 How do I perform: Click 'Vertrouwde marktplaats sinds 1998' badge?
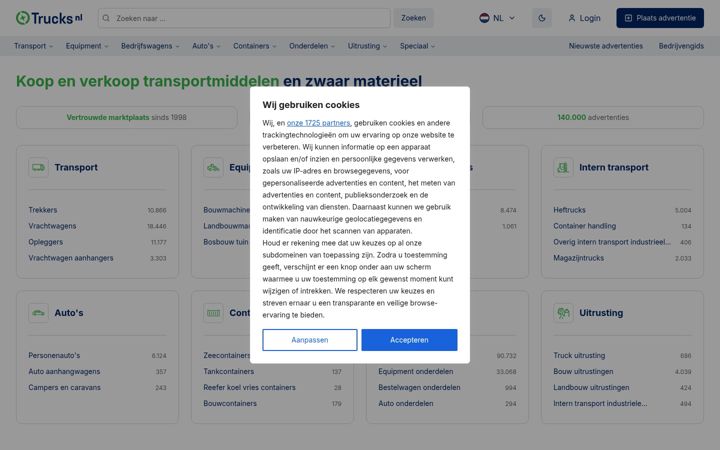point(127,118)
